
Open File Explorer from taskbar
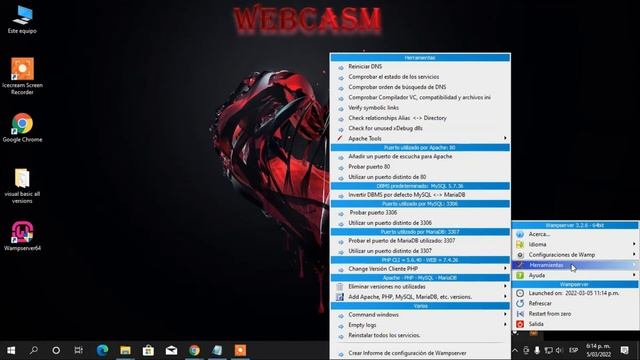pyautogui.click(x=125, y=350)
